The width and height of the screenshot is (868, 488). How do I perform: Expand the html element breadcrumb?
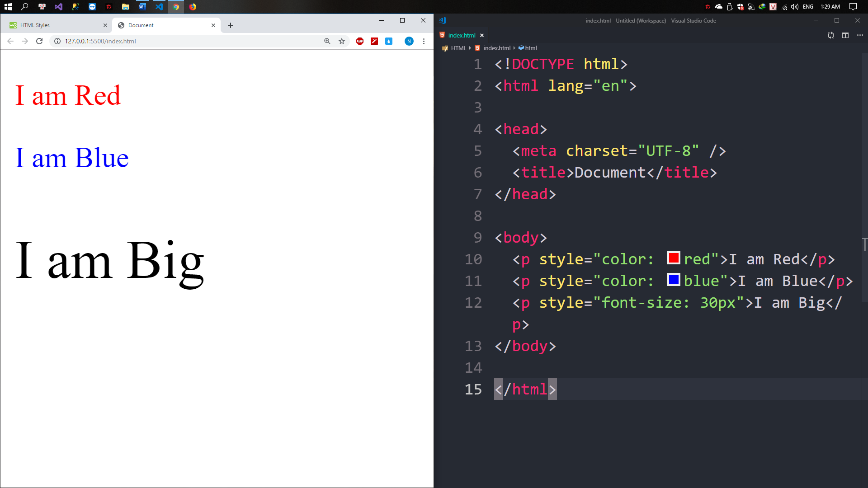pyautogui.click(x=531, y=48)
